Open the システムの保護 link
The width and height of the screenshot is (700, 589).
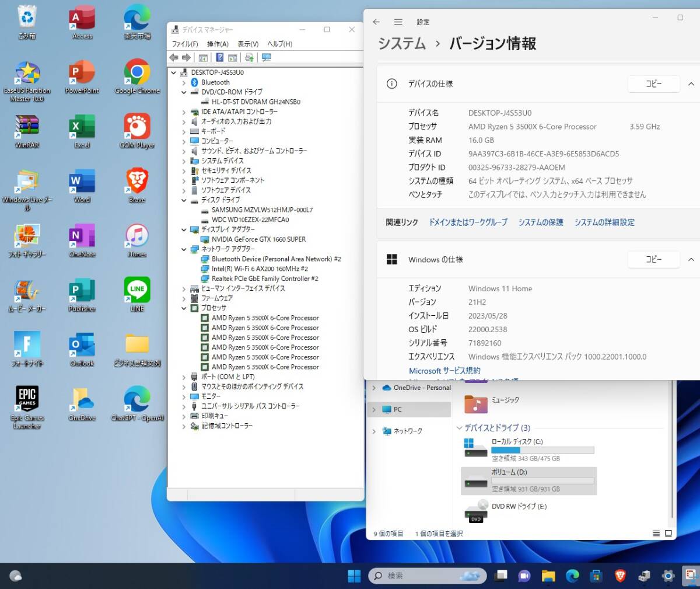(x=541, y=222)
